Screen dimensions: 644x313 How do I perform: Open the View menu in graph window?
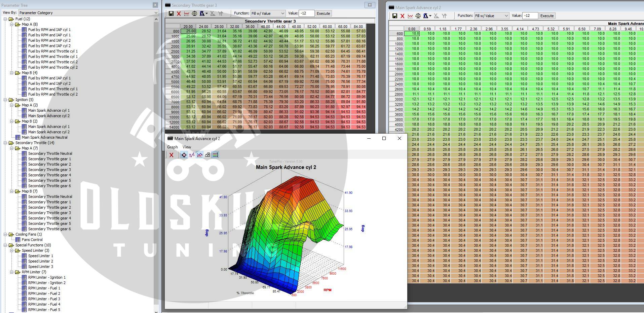coord(187,147)
